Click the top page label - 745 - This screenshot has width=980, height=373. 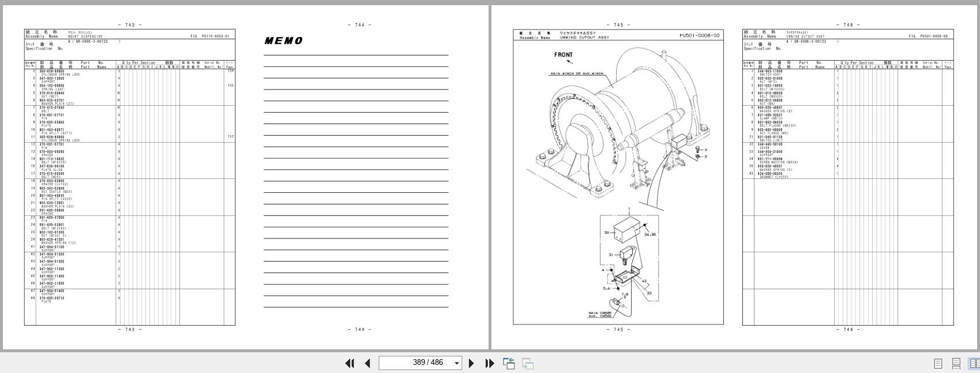(x=618, y=25)
